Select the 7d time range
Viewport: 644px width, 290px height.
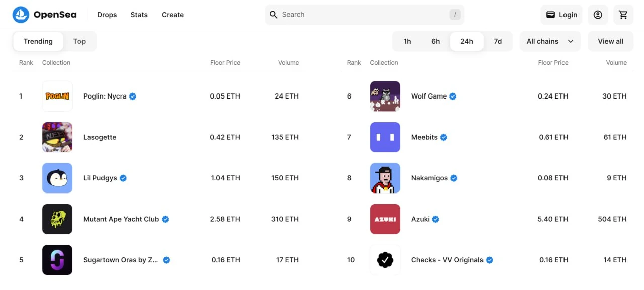click(498, 41)
